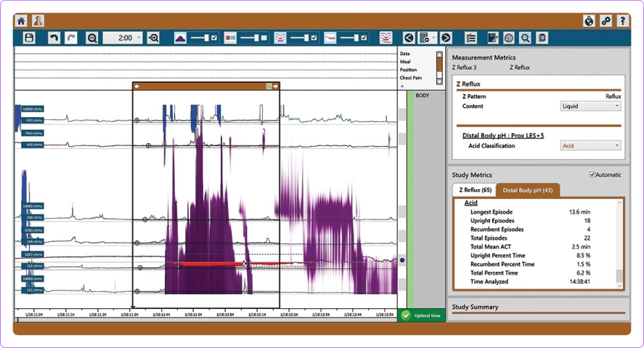Zoom in on the time scale
This screenshot has width=644, height=348.
[91, 38]
